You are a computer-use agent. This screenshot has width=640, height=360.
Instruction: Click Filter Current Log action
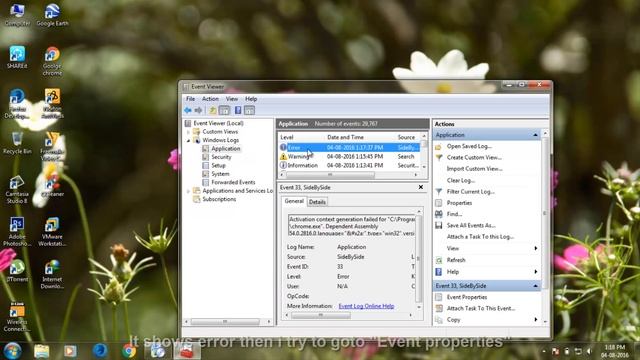(471, 191)
